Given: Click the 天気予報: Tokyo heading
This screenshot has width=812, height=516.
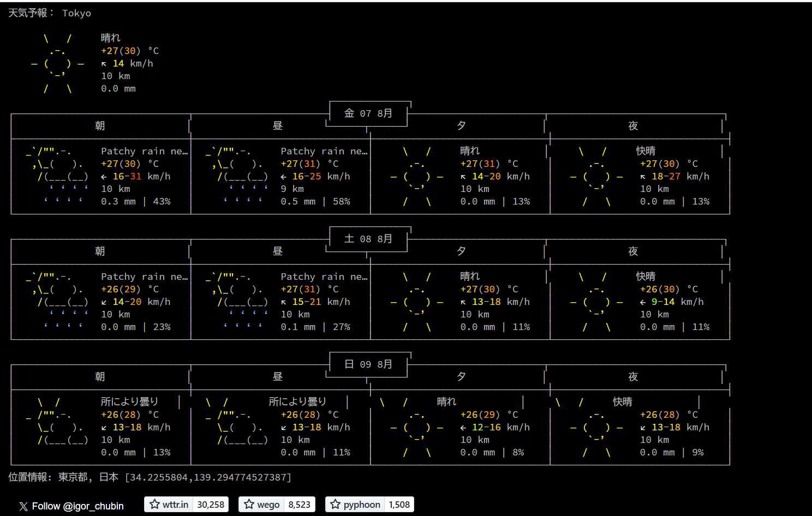Looking at the screenshot, I should click(x=50, y=13).
